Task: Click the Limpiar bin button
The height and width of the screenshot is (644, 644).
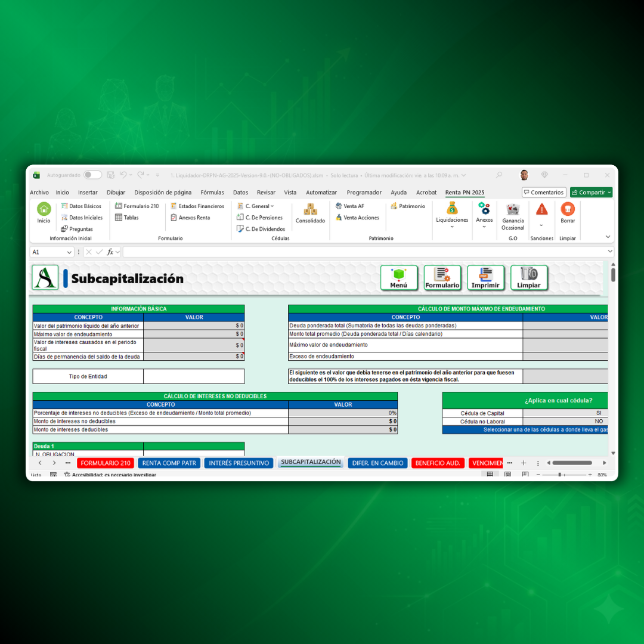Action: pos(528,278)
